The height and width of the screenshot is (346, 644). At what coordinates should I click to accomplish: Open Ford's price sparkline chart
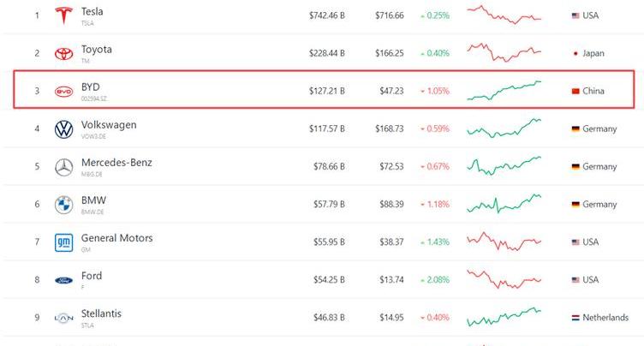point(504,279)
